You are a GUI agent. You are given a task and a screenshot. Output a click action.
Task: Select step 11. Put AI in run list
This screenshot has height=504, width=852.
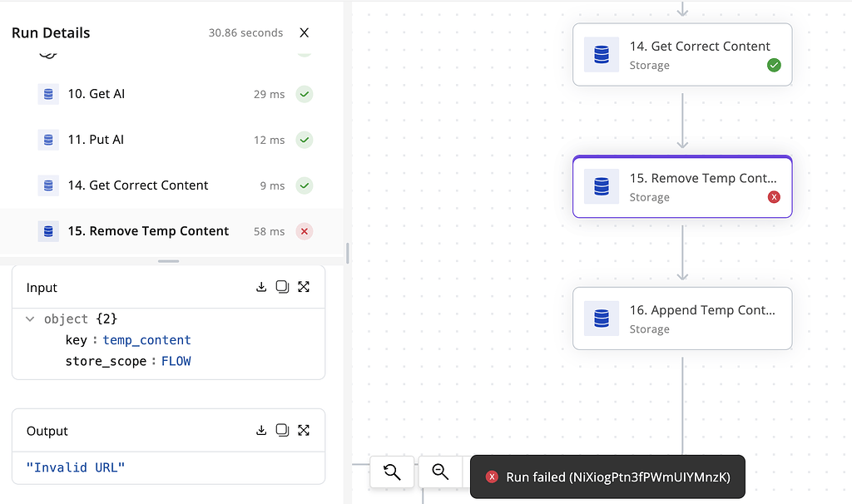pos(96,140)
